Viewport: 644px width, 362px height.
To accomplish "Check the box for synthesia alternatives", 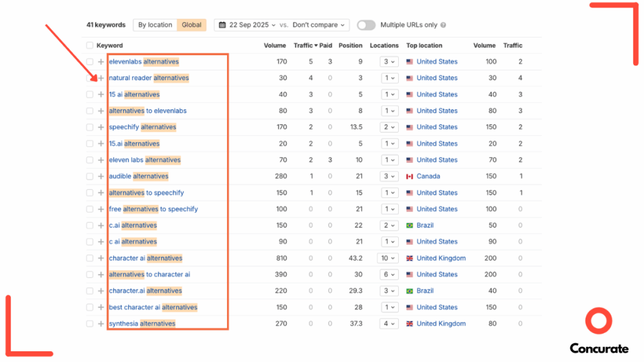I will (89, 324).
